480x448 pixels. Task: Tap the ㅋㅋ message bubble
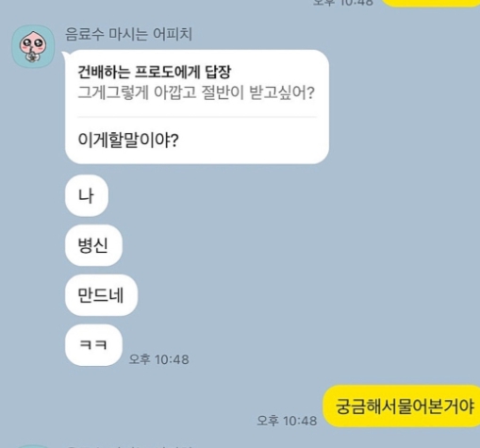pyautogui.click(x=93, y=345)
